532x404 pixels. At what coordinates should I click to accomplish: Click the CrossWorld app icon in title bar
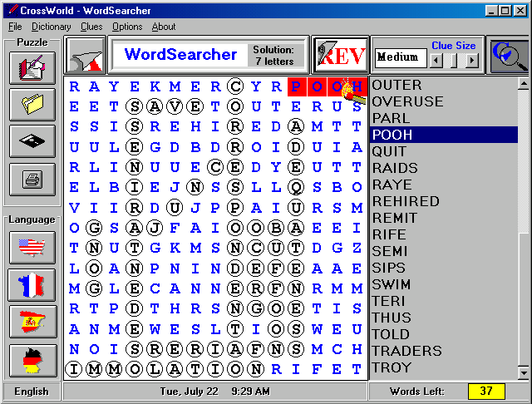(x=12, y=10)
